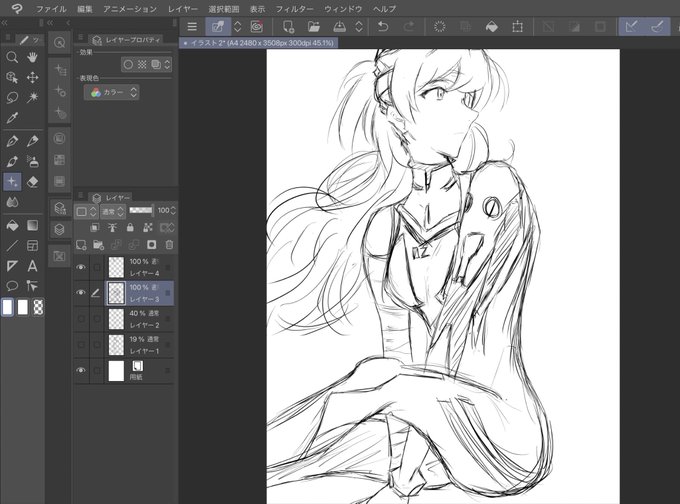Open the ファイル menu

(x=51, y=9)
